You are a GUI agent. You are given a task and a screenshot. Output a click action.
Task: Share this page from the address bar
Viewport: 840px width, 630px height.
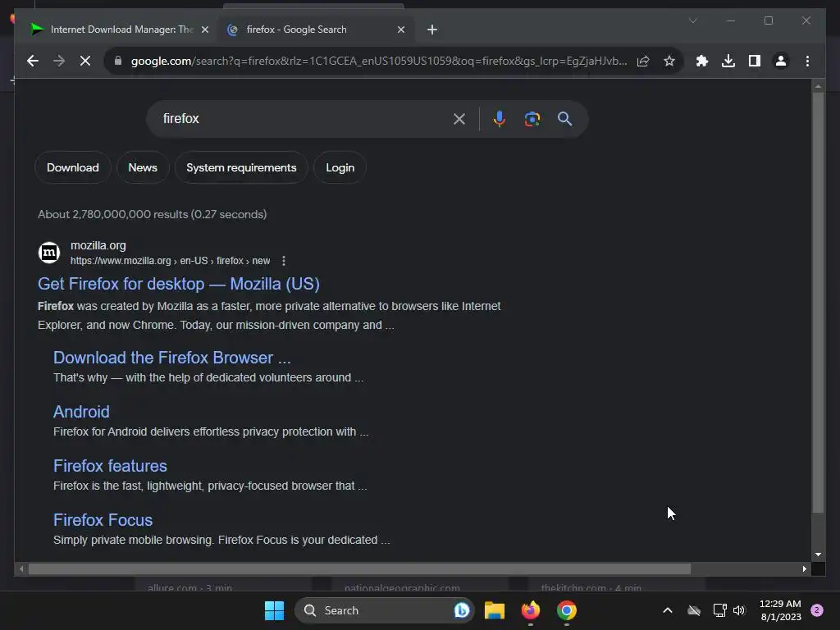pos(643,61)
